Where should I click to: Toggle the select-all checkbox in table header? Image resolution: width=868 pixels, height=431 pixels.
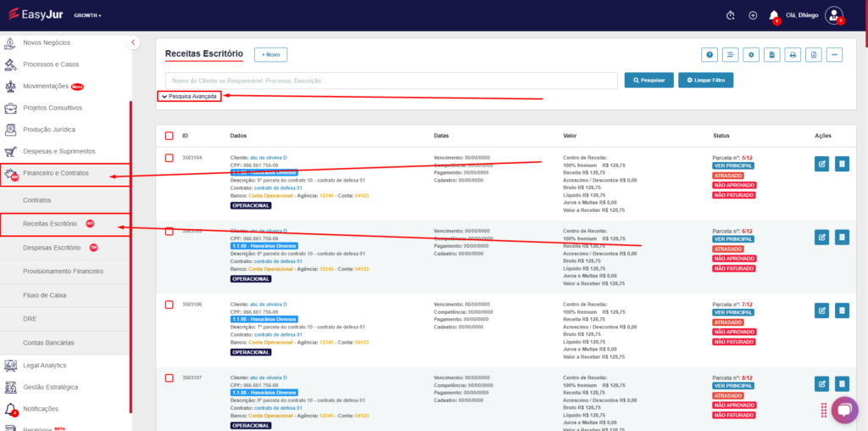170,136
